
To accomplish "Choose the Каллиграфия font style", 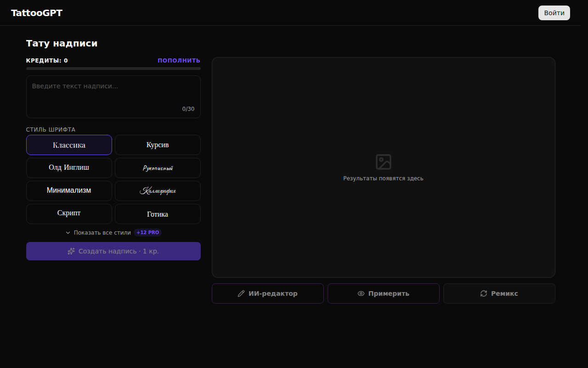I will (158, 191).
